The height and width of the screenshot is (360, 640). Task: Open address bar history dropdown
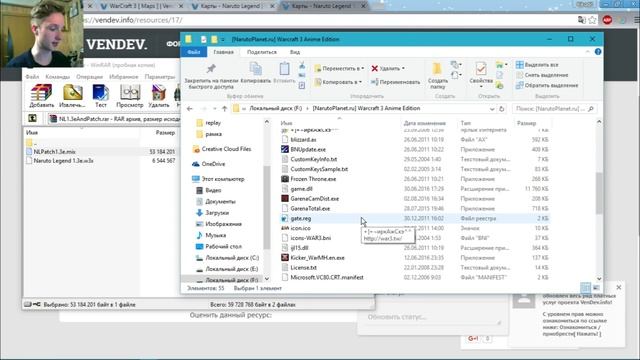[x=492, y=109]
